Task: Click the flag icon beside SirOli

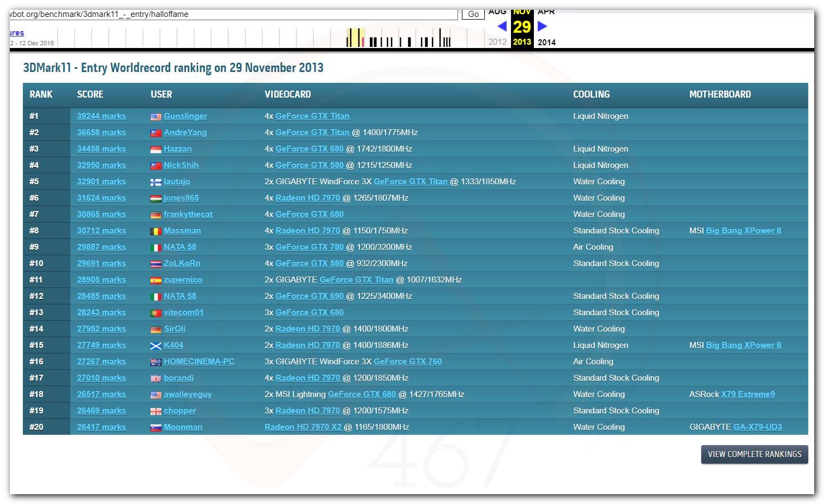Action: [156, 329]
